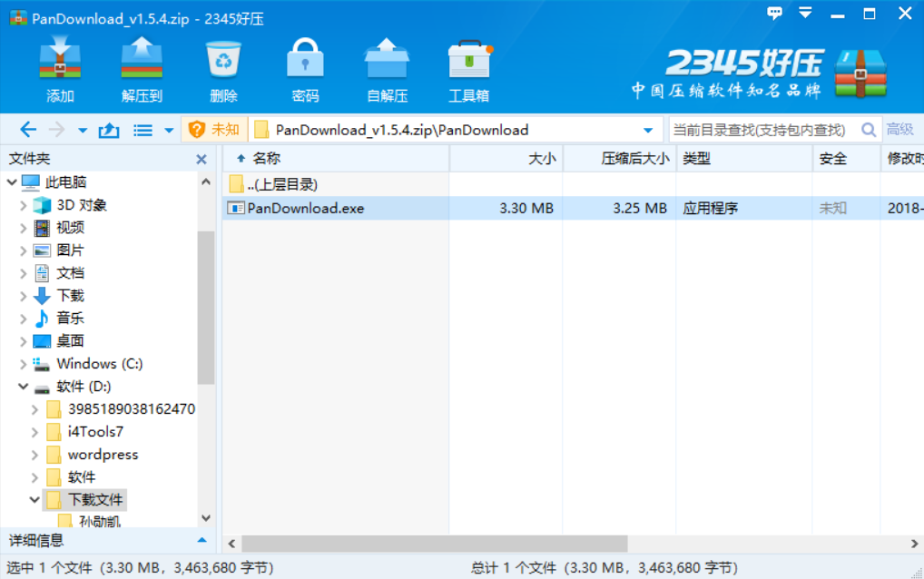This screenshot has width=924, height=579.
Task: Close the 文件夹 folder panel
Action: [x=202, y=159]
